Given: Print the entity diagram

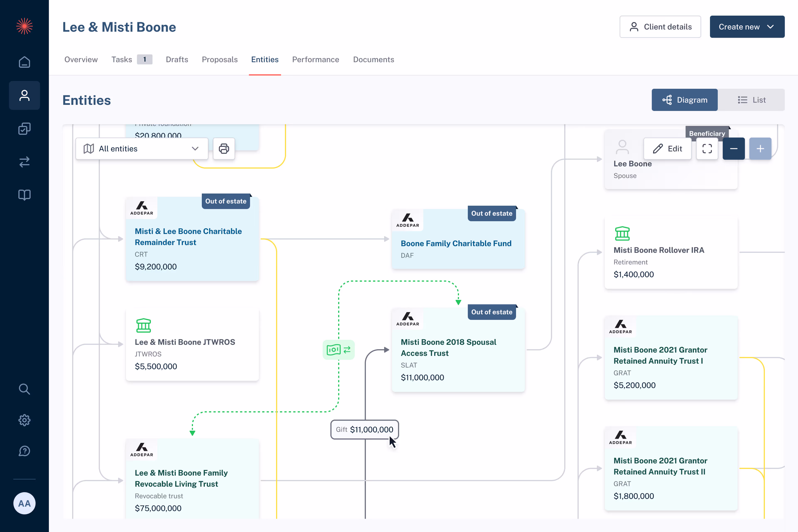Looking at the screenshot, I should (224, 149).
